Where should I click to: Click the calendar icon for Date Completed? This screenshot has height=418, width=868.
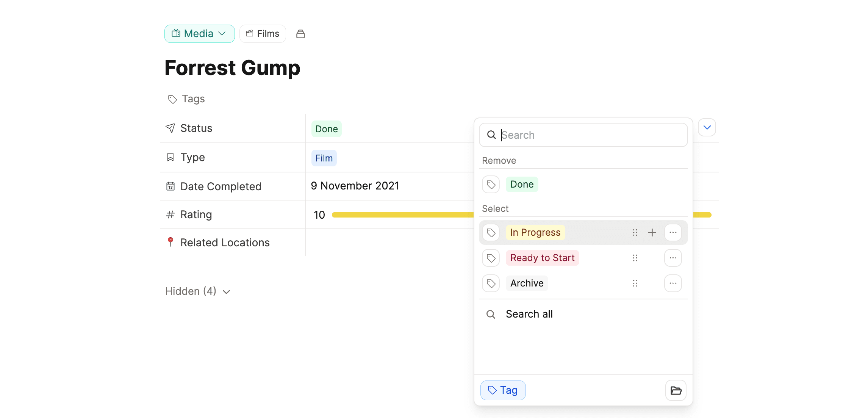pos(170,186)
